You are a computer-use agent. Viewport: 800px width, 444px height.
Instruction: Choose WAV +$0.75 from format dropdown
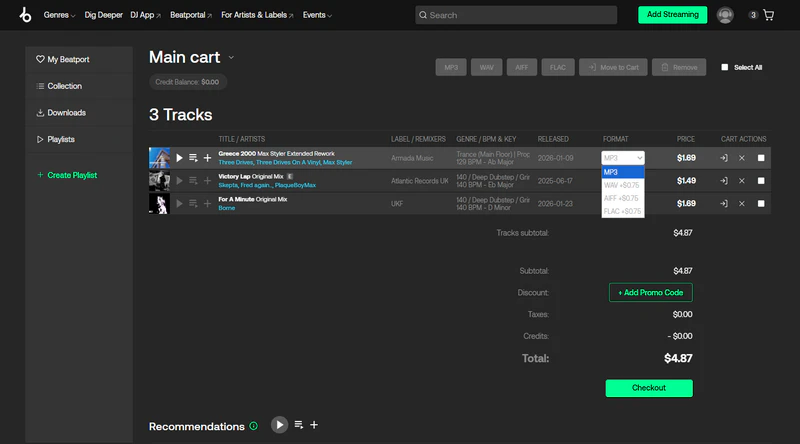pyautogui.click(x=622, y=185)
